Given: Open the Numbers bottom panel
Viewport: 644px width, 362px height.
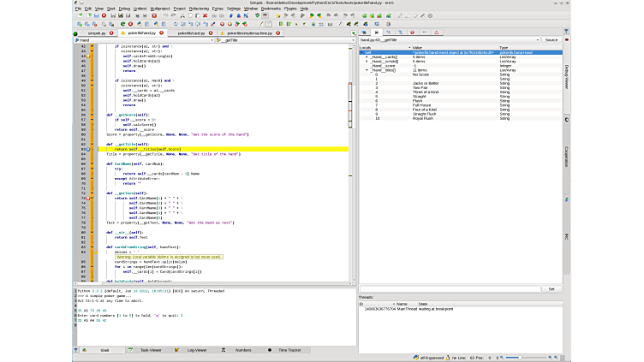Looking at the screenshot, I should click(243, 350).
